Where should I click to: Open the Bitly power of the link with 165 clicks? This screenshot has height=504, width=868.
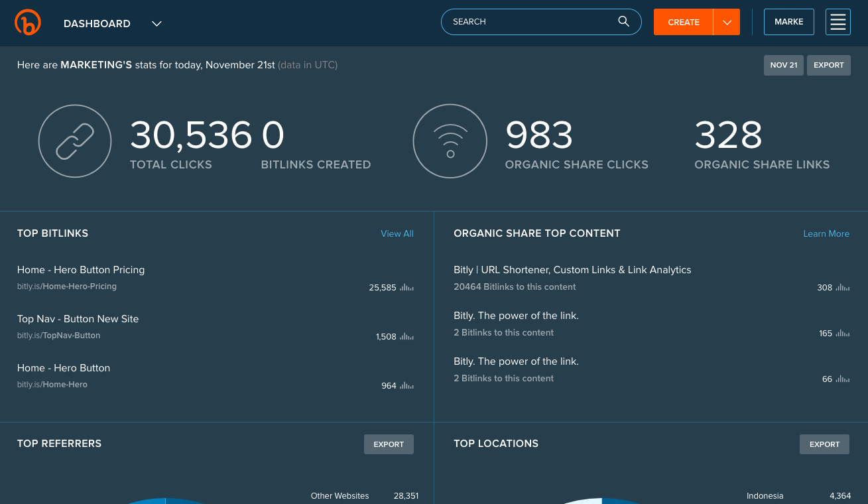pyautogui.click(x=516, y=316)
